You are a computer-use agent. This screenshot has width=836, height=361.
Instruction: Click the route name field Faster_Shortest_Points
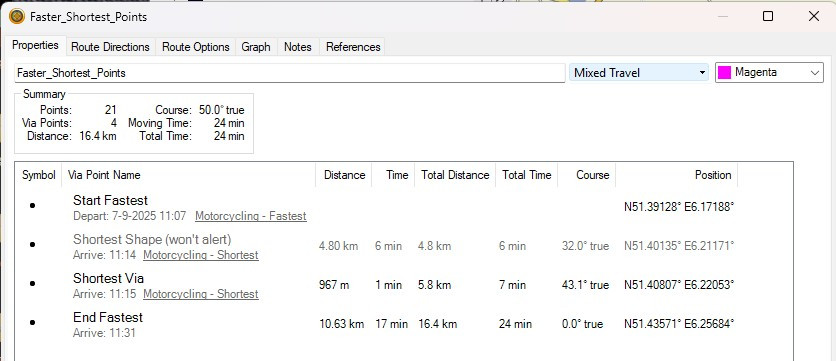[x=290, y=73]
